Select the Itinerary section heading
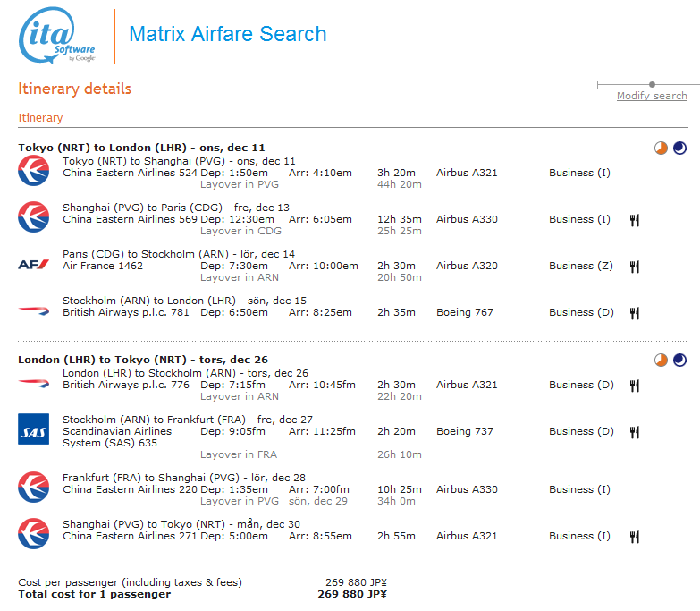Screen dimensions: 700x611 (x=40, y=117)
